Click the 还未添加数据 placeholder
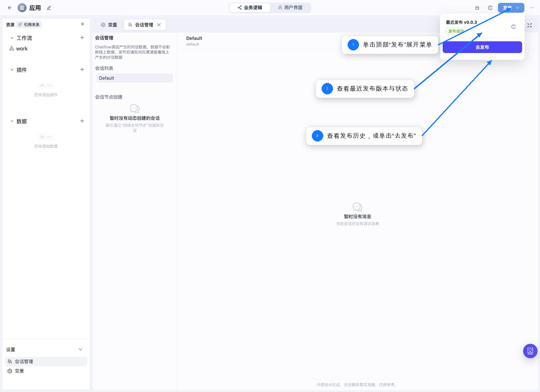Screen dimensions: 540x392 [46, 146]
